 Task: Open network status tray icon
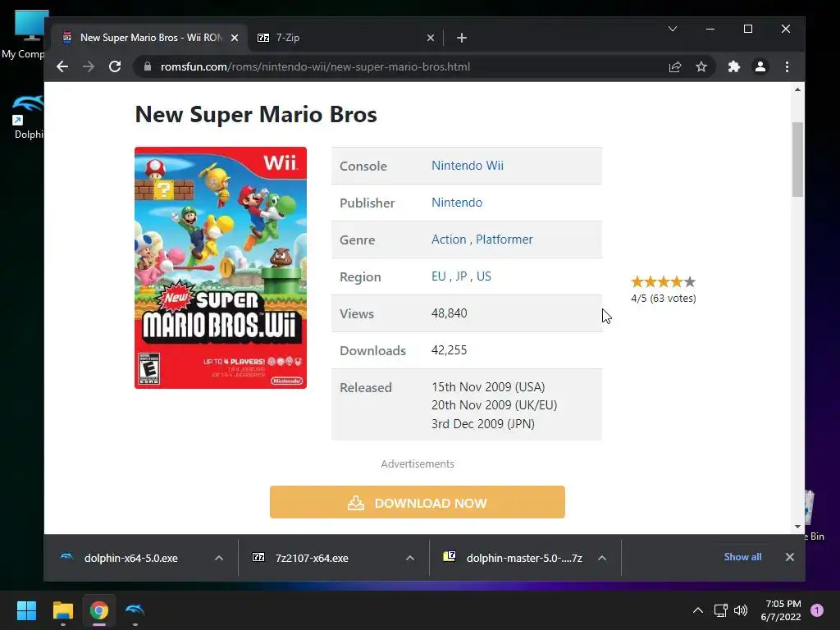point(720,610)
